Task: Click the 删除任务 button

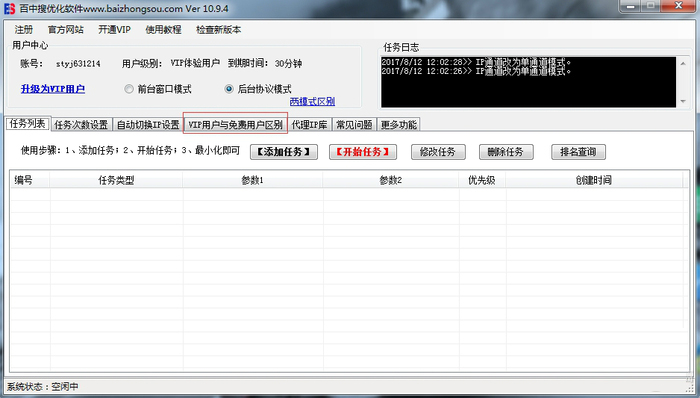Action: tap(506, 152)
